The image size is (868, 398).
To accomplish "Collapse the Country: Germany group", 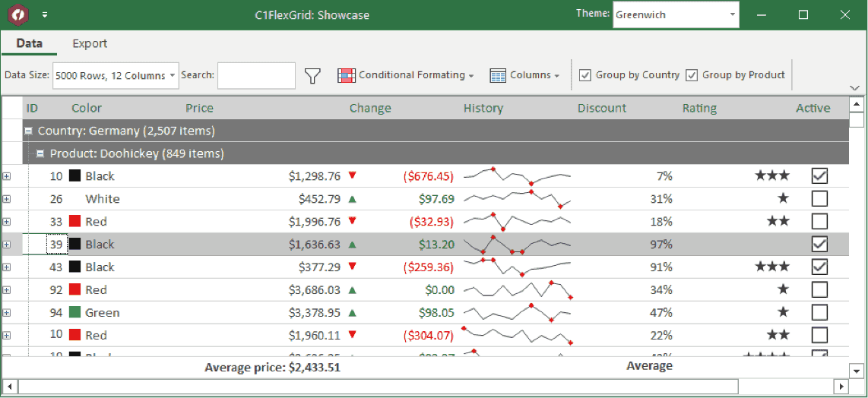I will click(x=29, y=131).
